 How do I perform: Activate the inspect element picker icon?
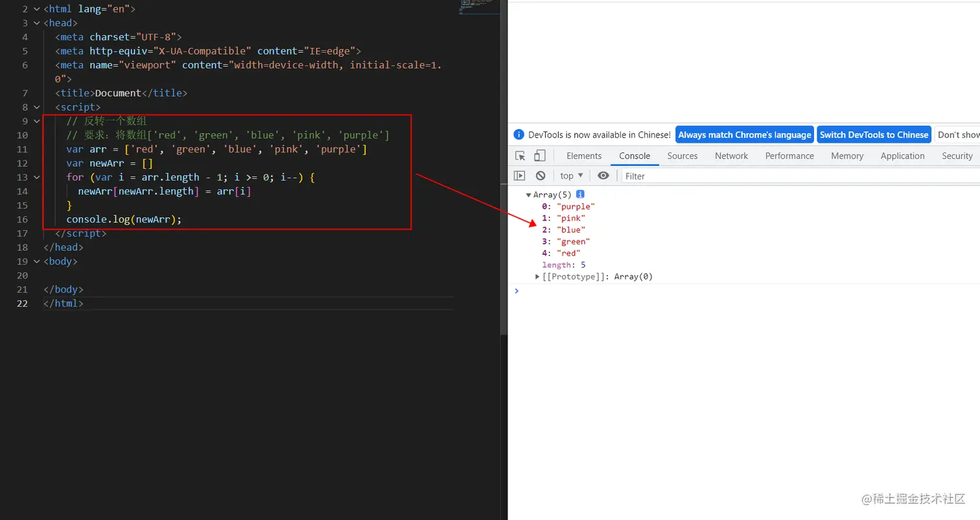click(x=520, y=156)
